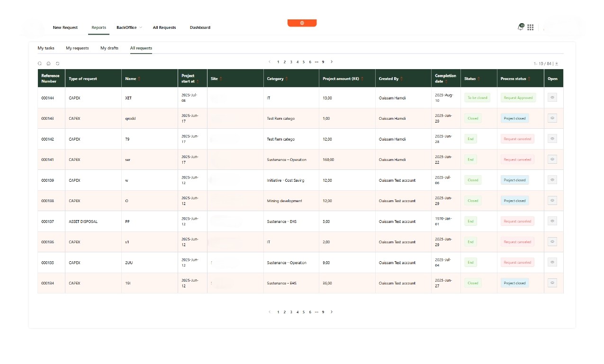Open the filter icon in the toolbar
The width and height of the screenshot is (604, 364).
point(48,63)
